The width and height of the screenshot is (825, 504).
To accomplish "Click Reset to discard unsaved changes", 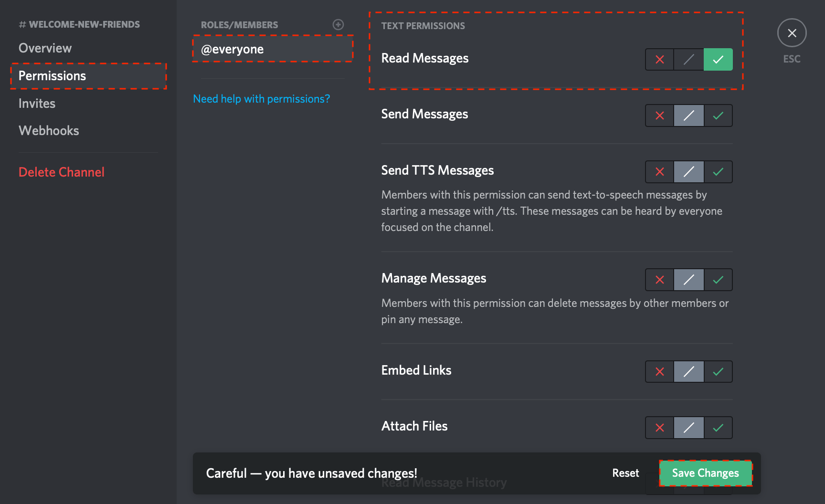I will pyautogui.click(x=625, y=473).
